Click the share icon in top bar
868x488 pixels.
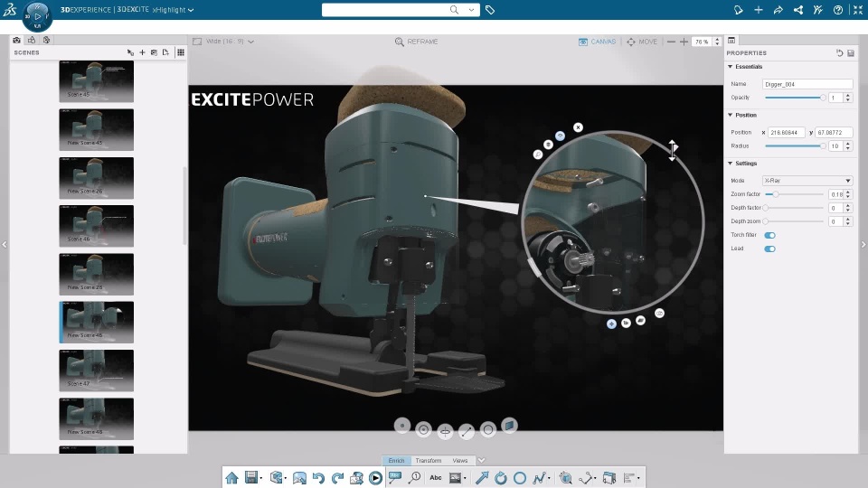798,10
